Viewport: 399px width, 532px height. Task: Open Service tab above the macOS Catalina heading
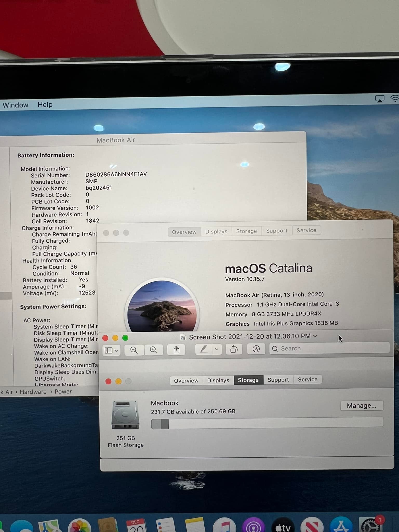(306, 230)
